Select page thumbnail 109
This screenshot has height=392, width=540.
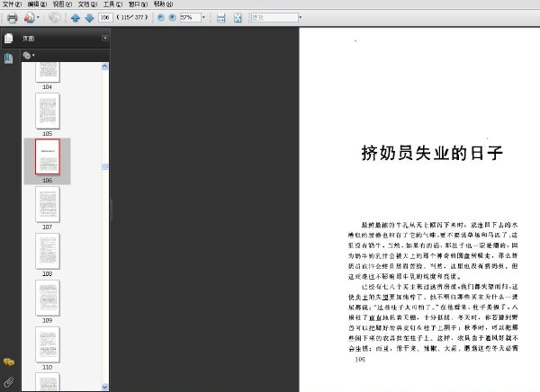(48, 298)
